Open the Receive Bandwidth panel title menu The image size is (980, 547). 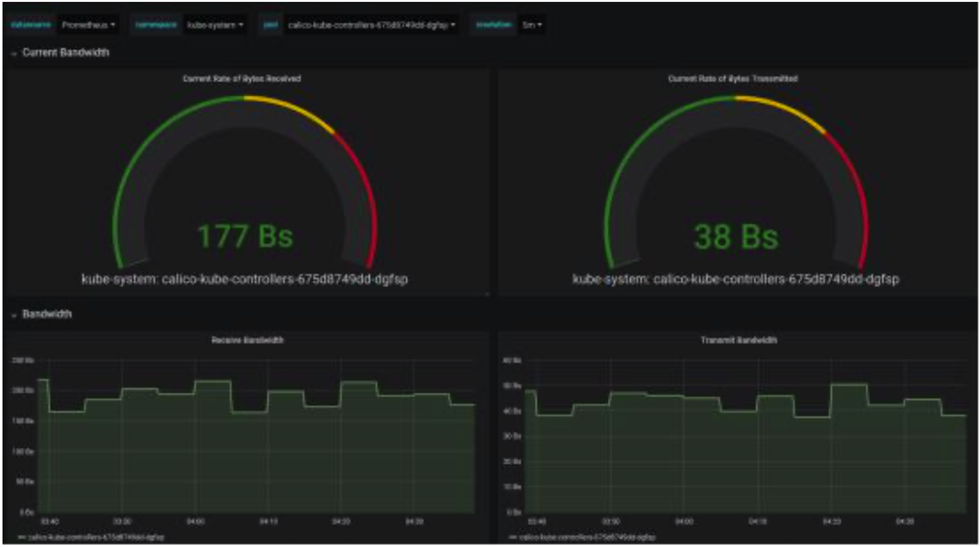pyautogui.click(x=247, y=340)
